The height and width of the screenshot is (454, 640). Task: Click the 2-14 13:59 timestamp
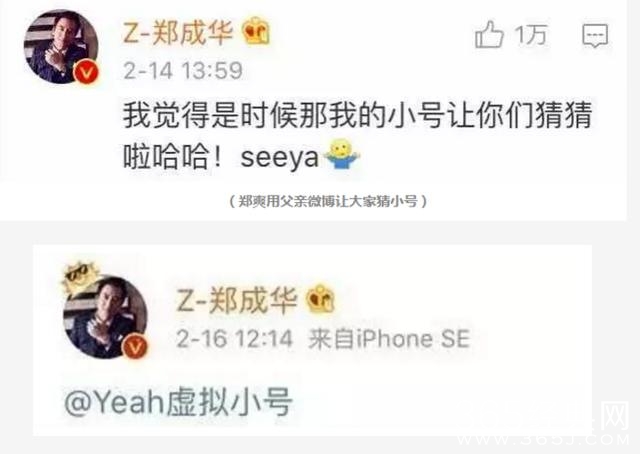183,71
